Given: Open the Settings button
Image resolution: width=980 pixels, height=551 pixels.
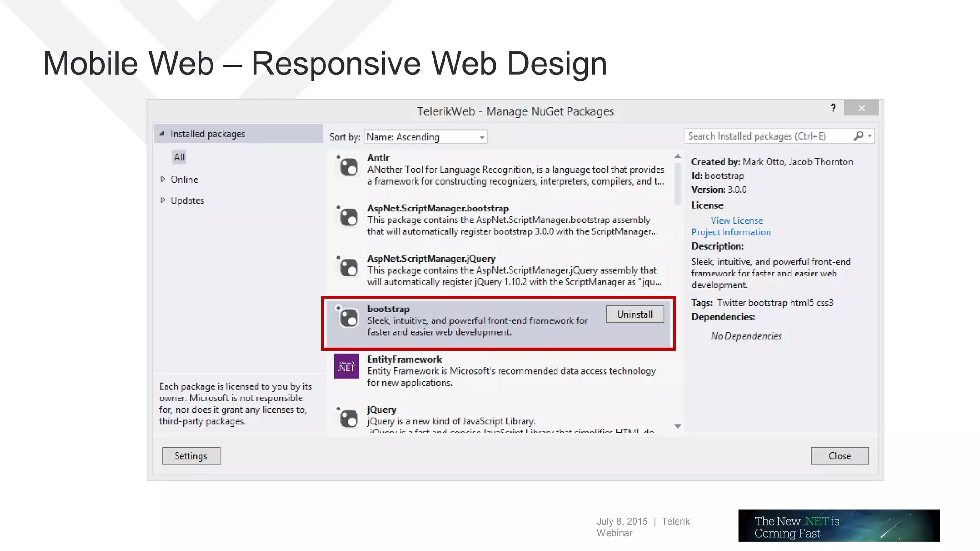Looking at the screenshot, I should 191,456.
